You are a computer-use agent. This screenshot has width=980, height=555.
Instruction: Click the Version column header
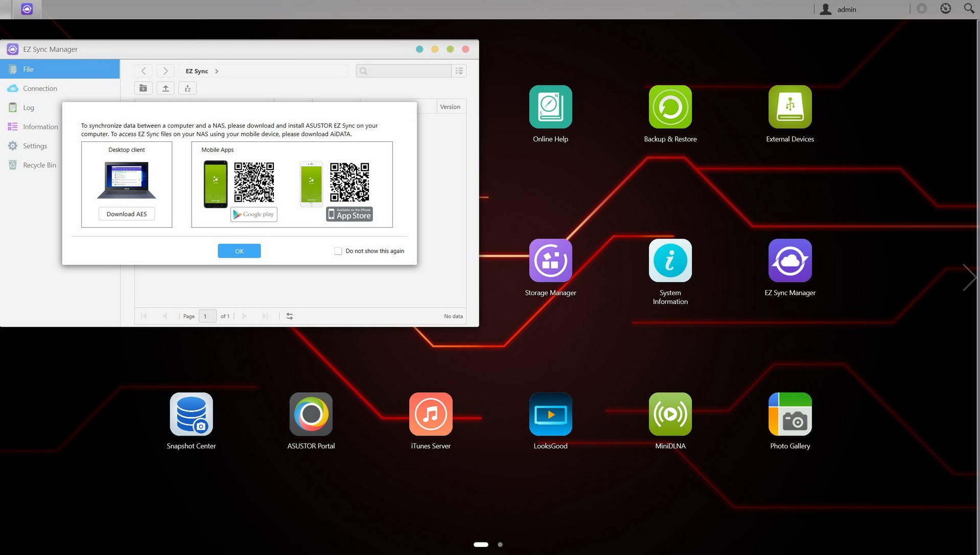(450, 107)
